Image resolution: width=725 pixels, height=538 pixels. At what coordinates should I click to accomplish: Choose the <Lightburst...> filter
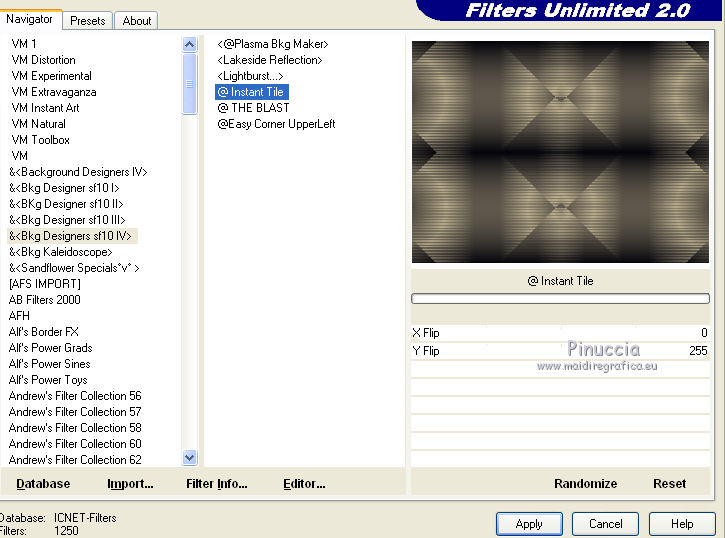point(250,76)
